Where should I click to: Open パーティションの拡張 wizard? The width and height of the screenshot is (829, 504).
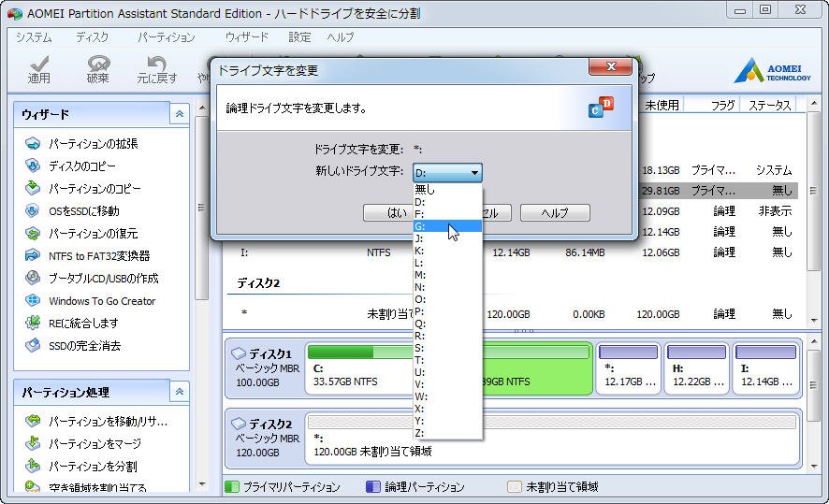93,144
